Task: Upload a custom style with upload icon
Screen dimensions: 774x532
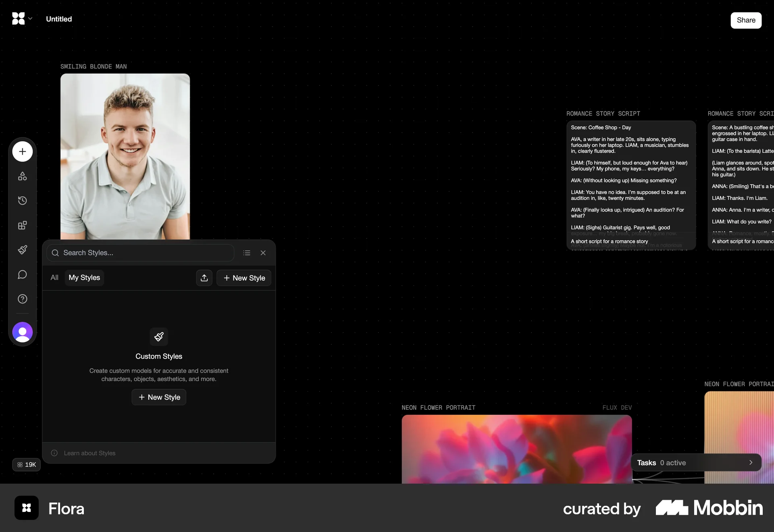Action: pyautogui.click(x=204, y=278)
